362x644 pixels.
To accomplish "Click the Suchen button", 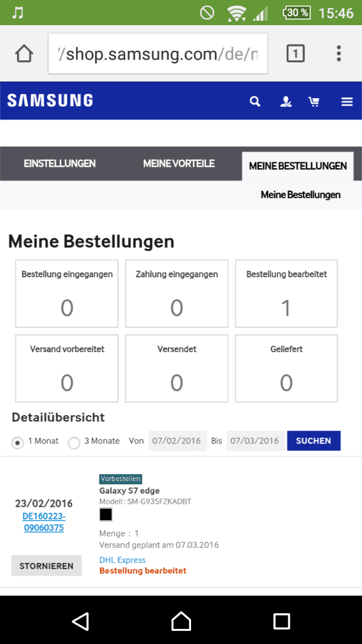I will pyautogui.click(x=314, y=441).
